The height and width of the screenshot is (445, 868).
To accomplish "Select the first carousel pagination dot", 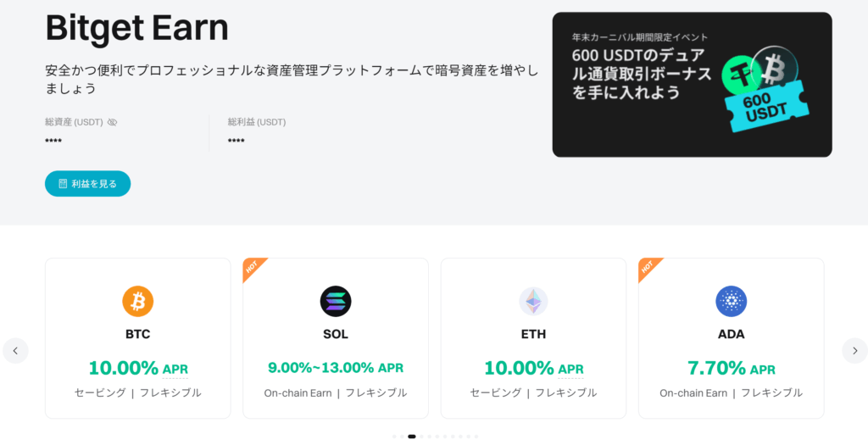I will click(394, 437).
